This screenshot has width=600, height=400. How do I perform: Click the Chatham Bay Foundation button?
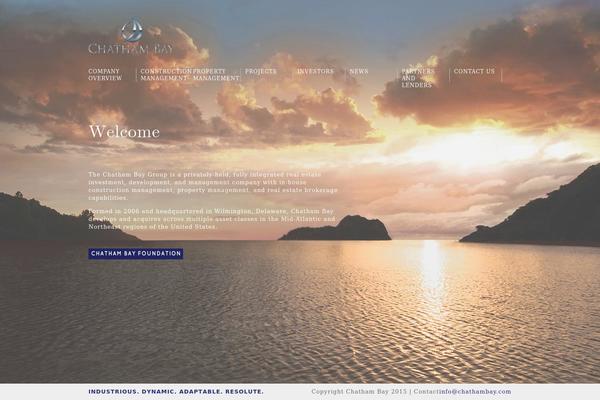point(136,253)
